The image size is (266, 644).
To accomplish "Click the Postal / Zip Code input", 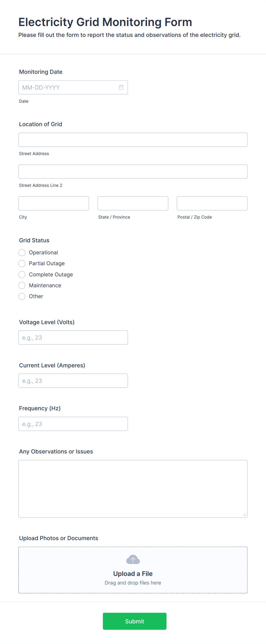I will (x=212, y=203).
